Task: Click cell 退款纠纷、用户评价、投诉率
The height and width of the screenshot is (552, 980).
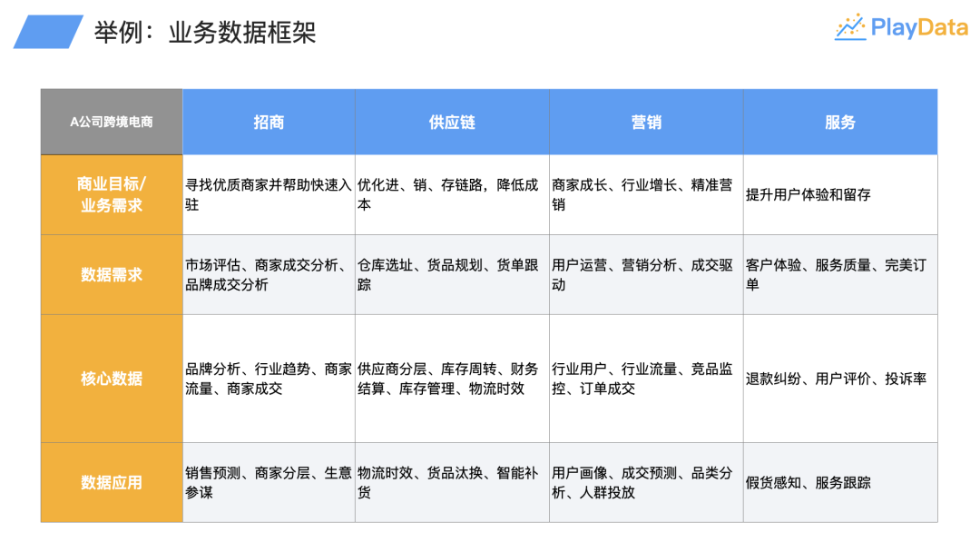Action: pyautogui.click(x=840, y=379)
